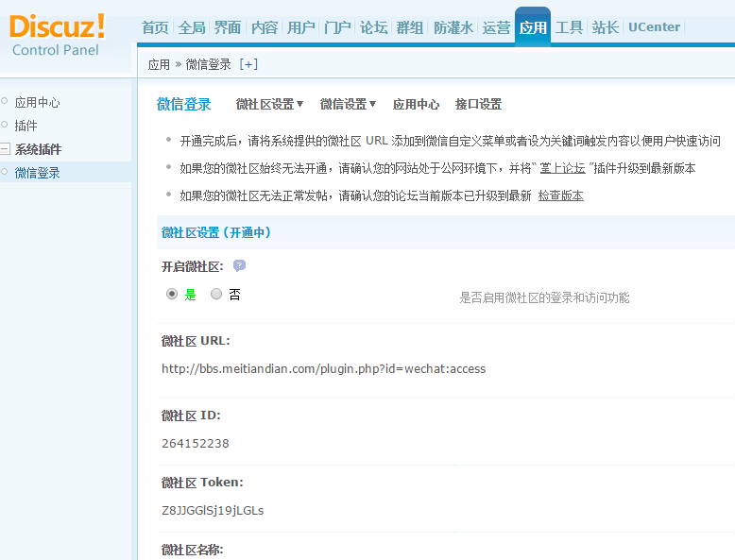
Task: Select the active 应用 top menu tab
Action: pyautogui.click(x=533, y=27)
